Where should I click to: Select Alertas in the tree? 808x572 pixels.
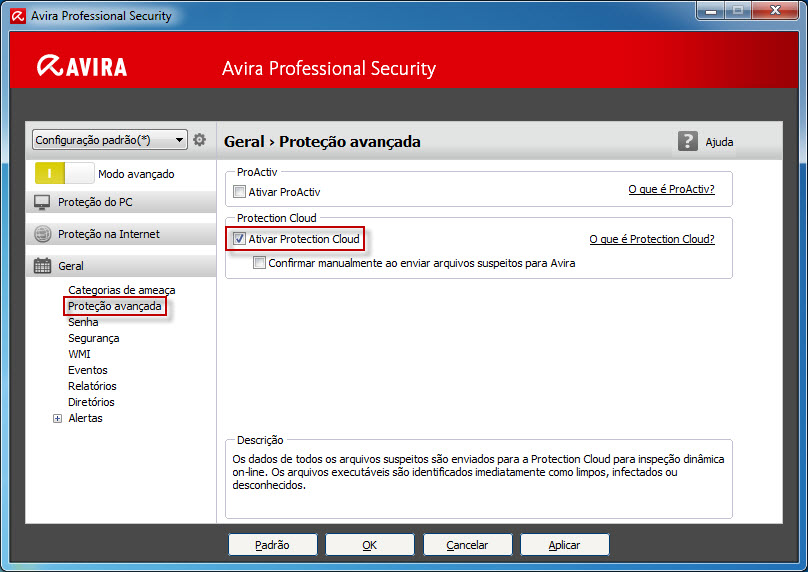pyautogui.click(x=86, y=418)
